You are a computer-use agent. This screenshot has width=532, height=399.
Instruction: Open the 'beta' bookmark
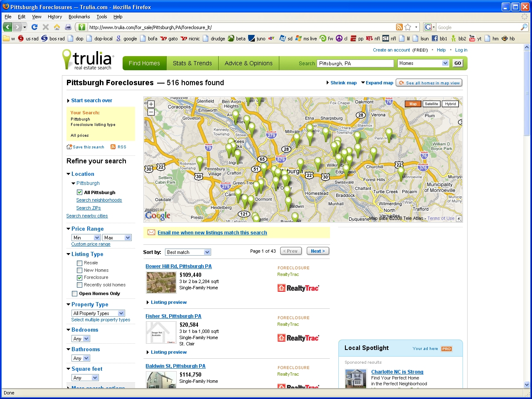coord(236,38)
